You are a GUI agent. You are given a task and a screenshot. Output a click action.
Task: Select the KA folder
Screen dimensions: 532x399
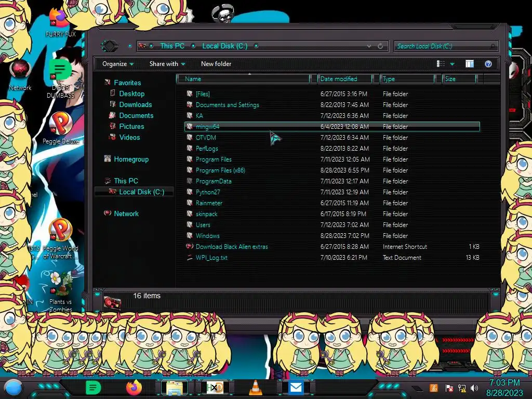click(199, 116)
